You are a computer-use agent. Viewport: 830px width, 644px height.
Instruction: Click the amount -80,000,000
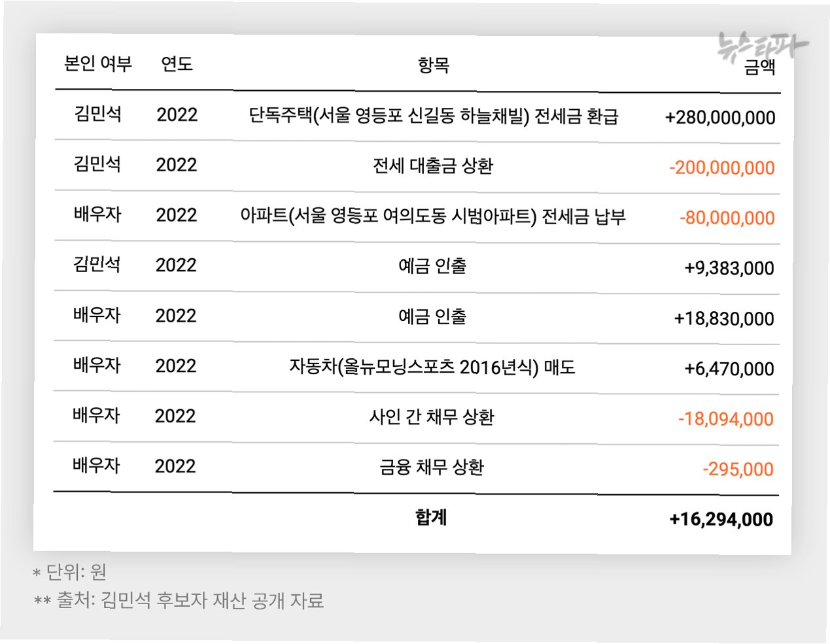pos(727,218)
